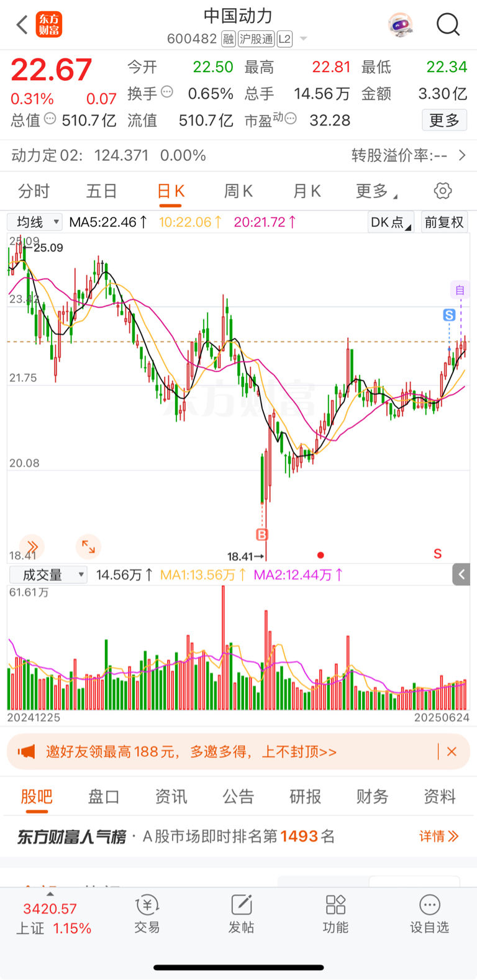Open 动力定02 convertible bond row arrow
Image resolution: width=477 pixels, height=980 pixels.
click(462, 155)
